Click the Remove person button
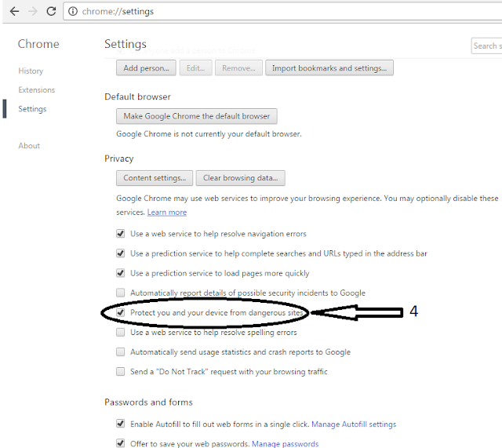This screenshot has width=502, height=448. [238, 68]
